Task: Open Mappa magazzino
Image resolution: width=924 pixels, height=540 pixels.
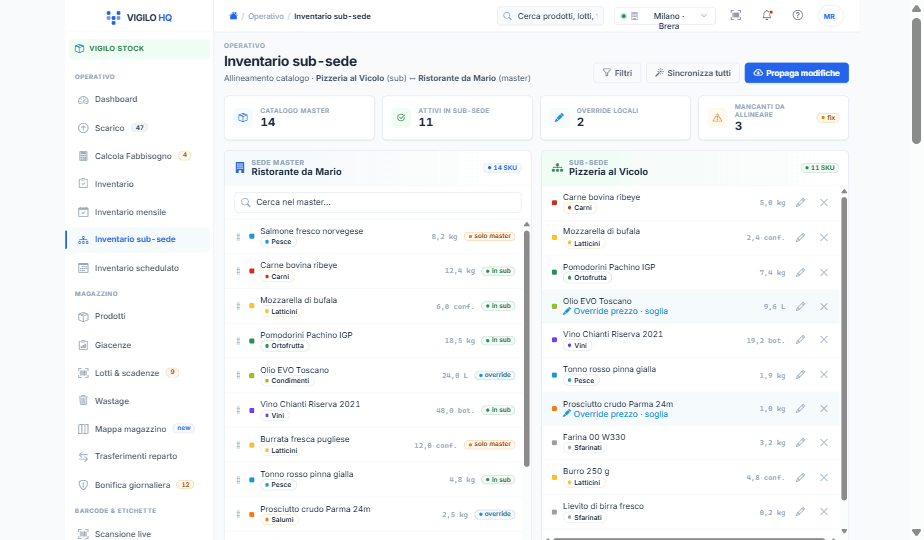Action: [138, 429]
